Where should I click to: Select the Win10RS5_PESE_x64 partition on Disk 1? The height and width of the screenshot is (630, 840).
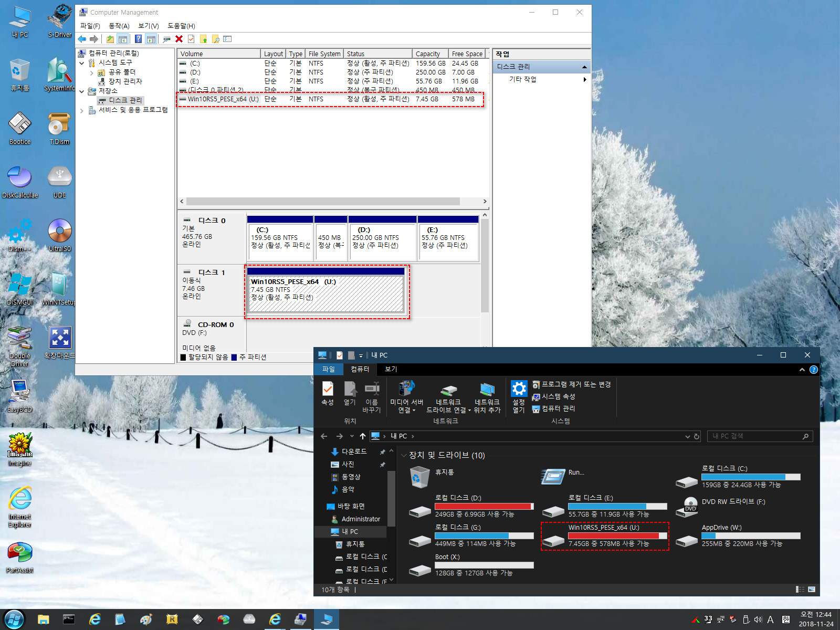pos(326,290)
